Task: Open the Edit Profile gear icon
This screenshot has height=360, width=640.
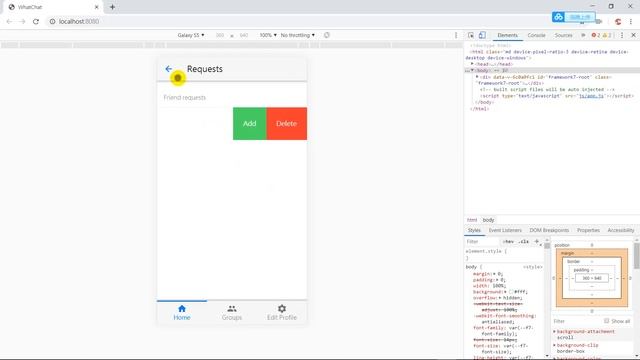Action: 282,309
